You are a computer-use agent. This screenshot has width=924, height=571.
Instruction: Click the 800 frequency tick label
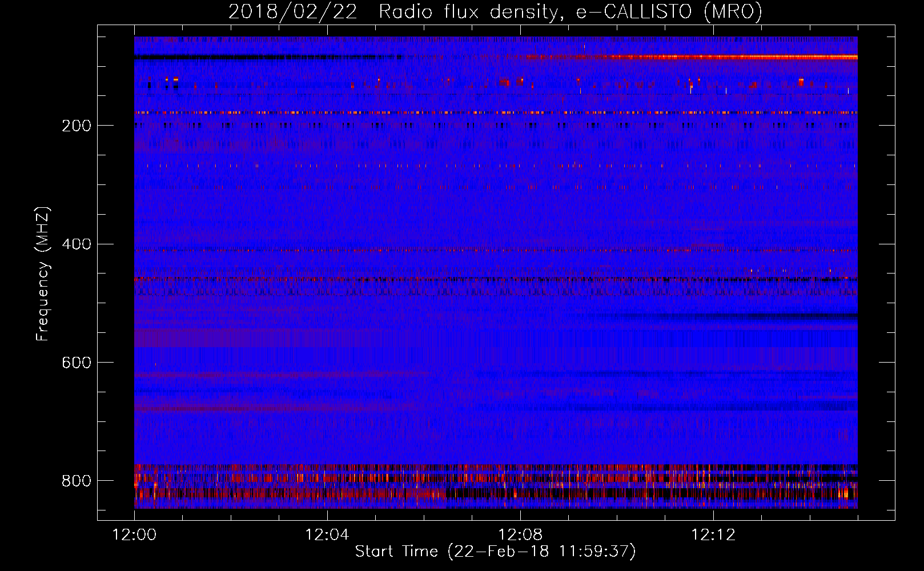tap(77, 481)
